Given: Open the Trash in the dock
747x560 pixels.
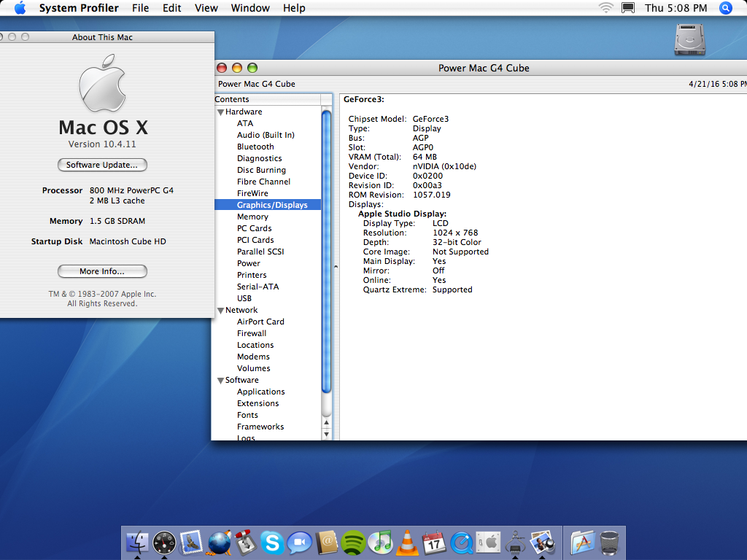Looking at the screenshot, I should (x=610, y=542).
